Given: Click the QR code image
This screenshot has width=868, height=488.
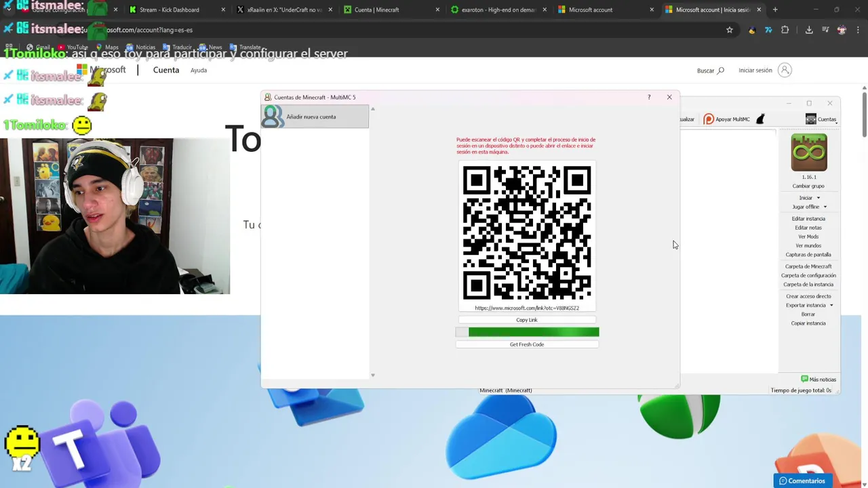Looking at the screenshot, I should click(527, 232).
